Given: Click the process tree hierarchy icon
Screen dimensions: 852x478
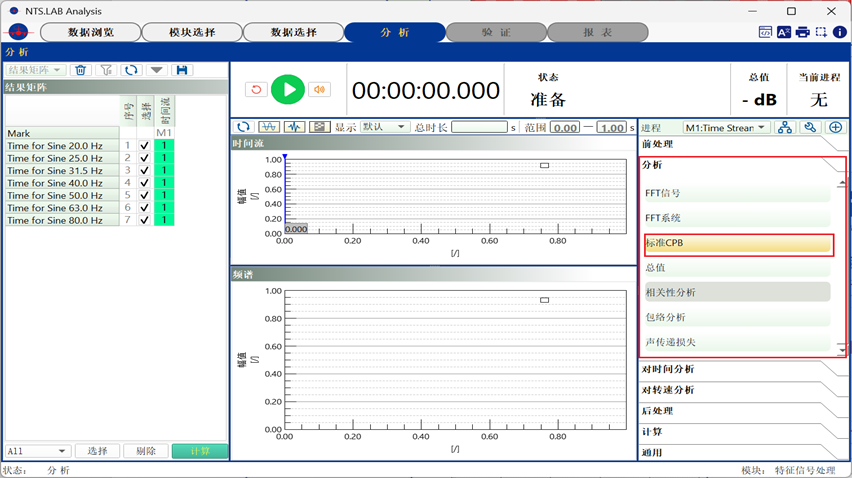Looking at the screenshot, I should (x=785, y=128).
